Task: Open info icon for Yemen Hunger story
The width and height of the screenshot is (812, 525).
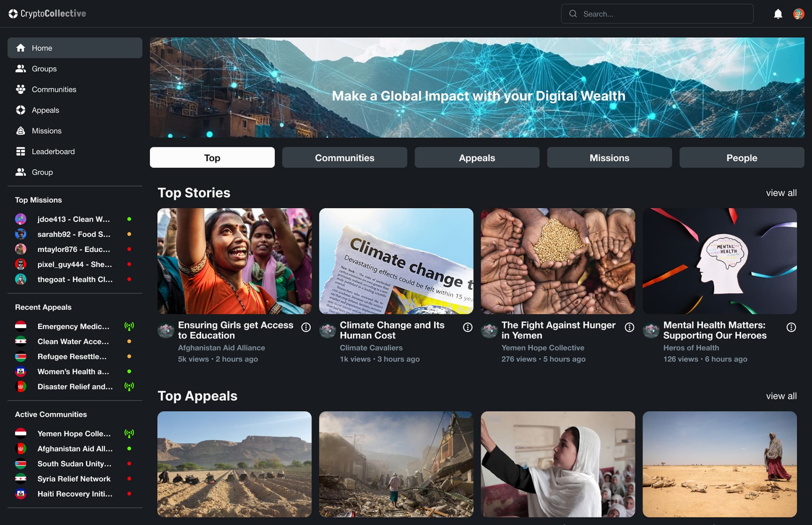Action: pos(629,327)
